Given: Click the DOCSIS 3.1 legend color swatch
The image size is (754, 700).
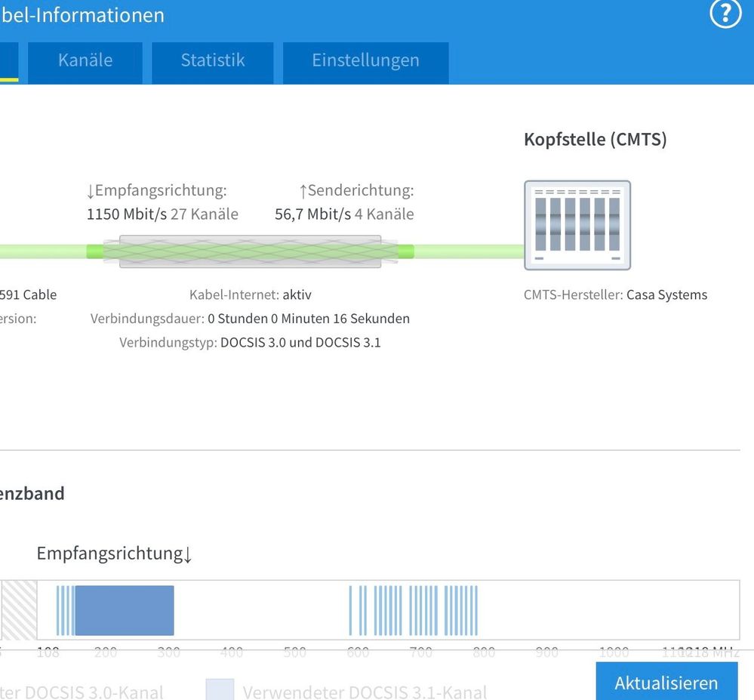Looking at the screenshot, I should 220,689.
